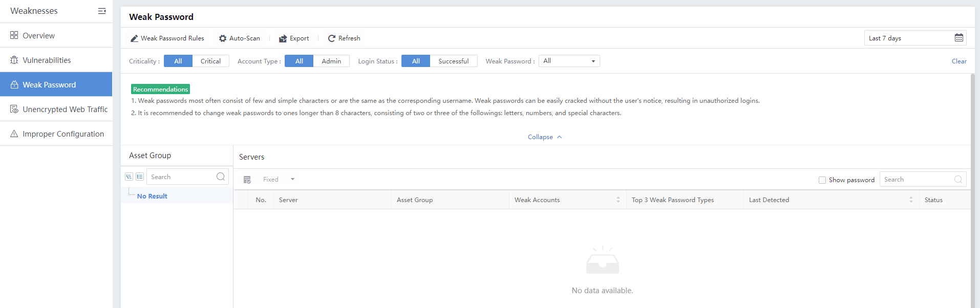Open the Weak Password filter dropdown
Screen dimensions: 980x308
coord(569,61)
